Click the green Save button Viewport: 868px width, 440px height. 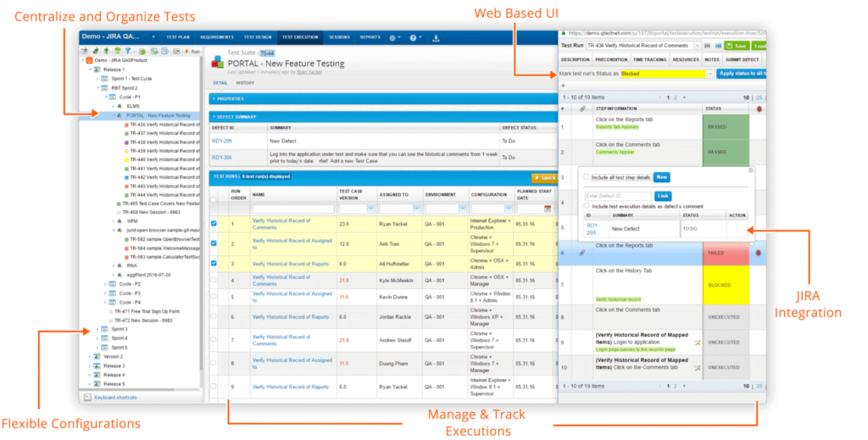pos(737,46)
